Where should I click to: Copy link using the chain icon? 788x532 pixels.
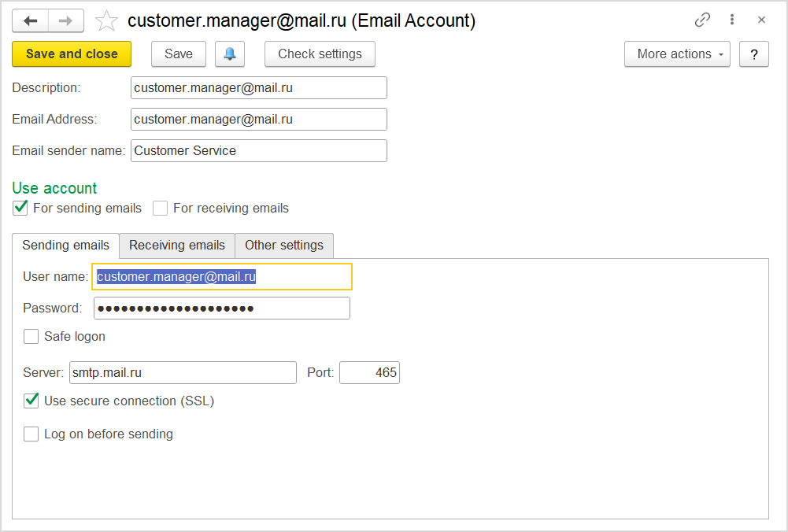point(702,20)
